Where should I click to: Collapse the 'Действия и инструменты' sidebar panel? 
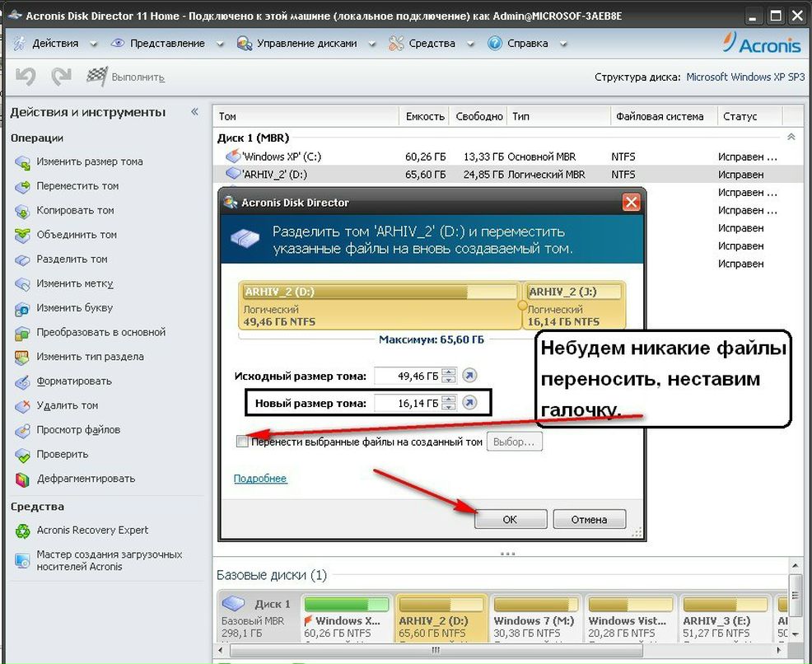194,112
